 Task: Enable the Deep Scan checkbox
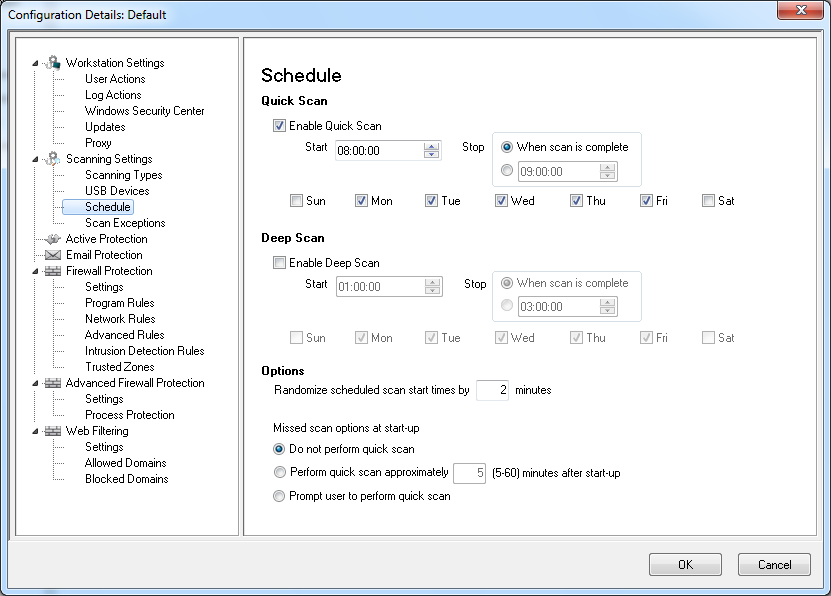tap(279, 263)
